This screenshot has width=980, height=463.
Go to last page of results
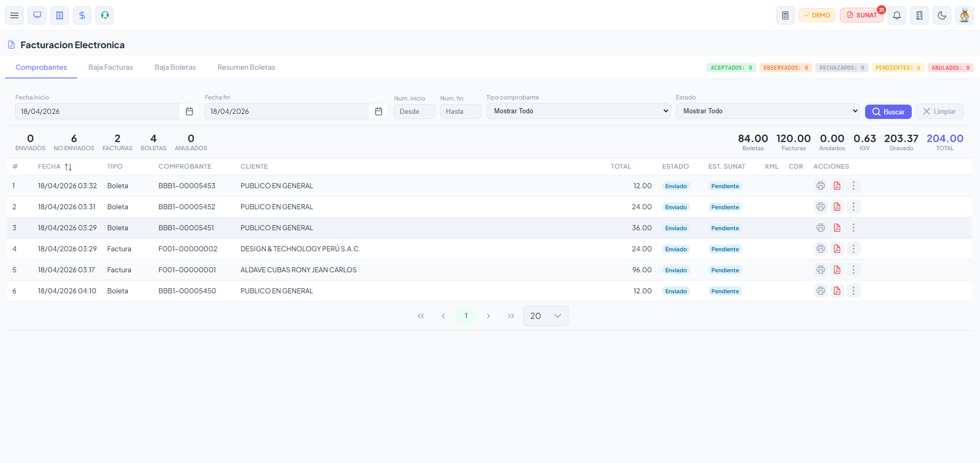511,316
